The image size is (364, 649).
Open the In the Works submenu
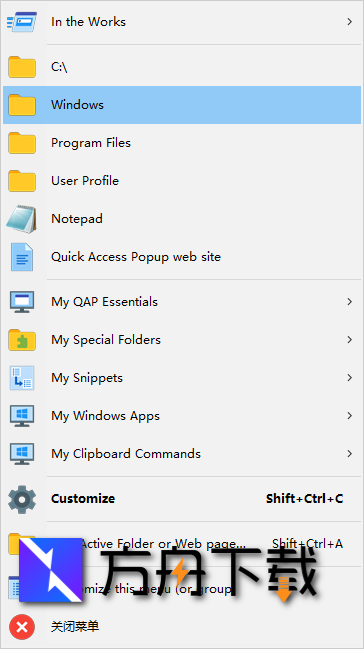[x=182, y=22]
